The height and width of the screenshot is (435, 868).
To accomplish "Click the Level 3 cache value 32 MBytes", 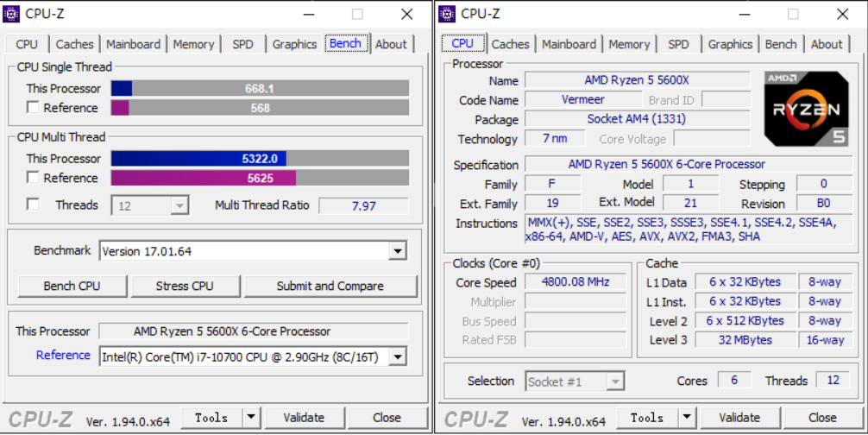I will pyautogui.click(x=745, y=340).
